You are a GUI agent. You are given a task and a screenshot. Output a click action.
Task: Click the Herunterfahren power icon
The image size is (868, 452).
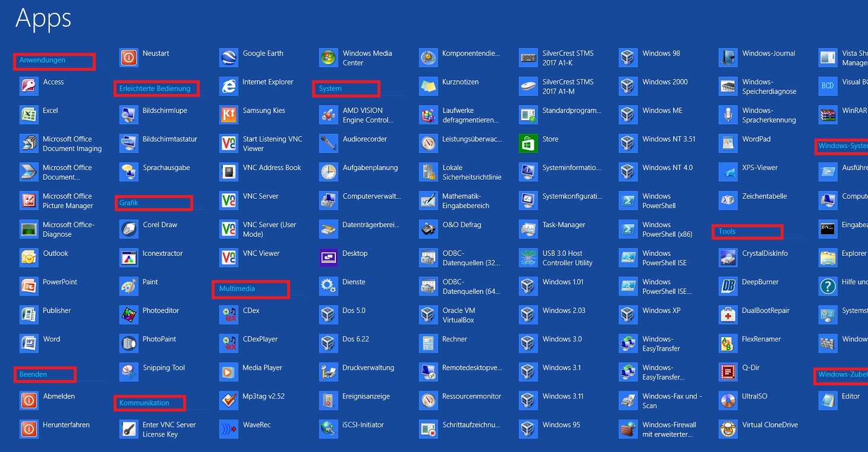pyautogui.click(x=29, y=429)
